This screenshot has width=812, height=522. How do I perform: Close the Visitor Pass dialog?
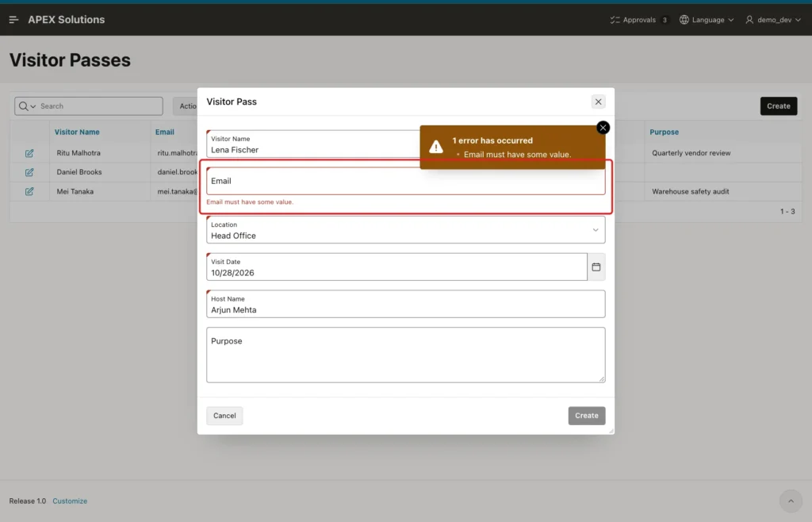click(x=598, y=102)
